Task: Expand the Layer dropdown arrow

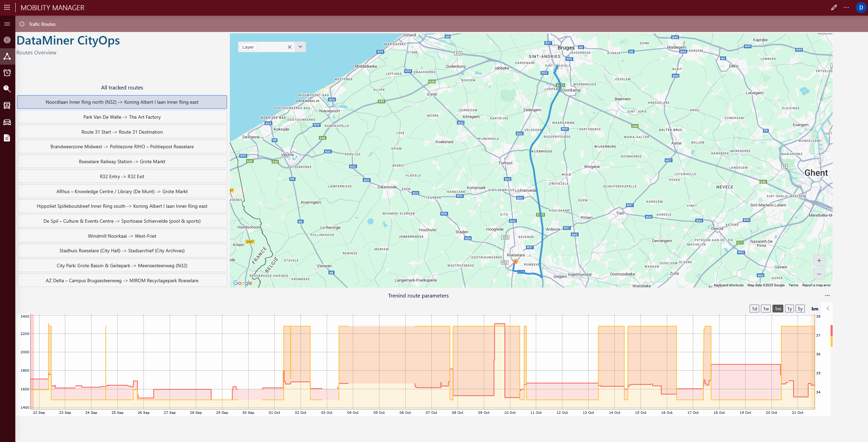Action: pos(300,47)
